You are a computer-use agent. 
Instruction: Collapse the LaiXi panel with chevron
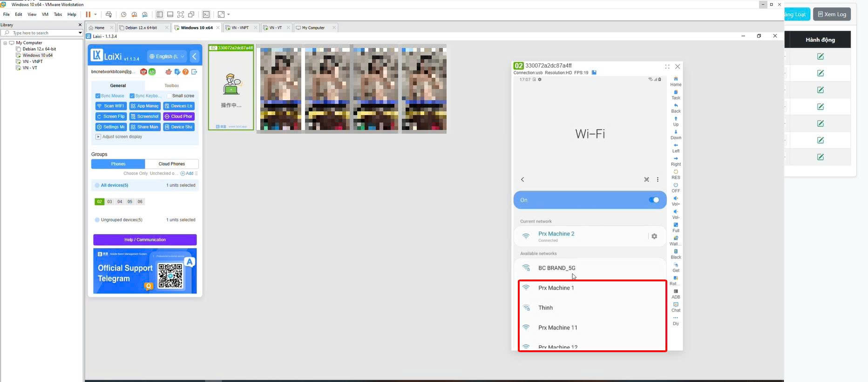point(195,56)
